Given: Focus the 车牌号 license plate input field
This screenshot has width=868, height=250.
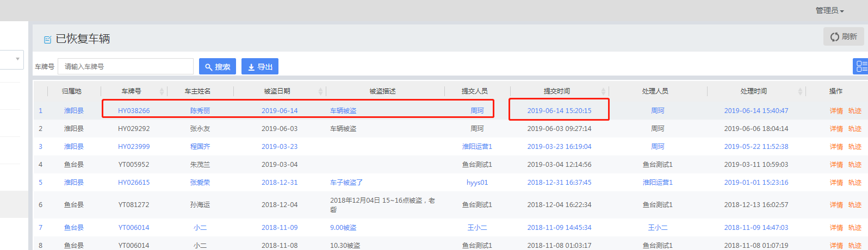Looking at the screenshot, I should coord(126,66).
